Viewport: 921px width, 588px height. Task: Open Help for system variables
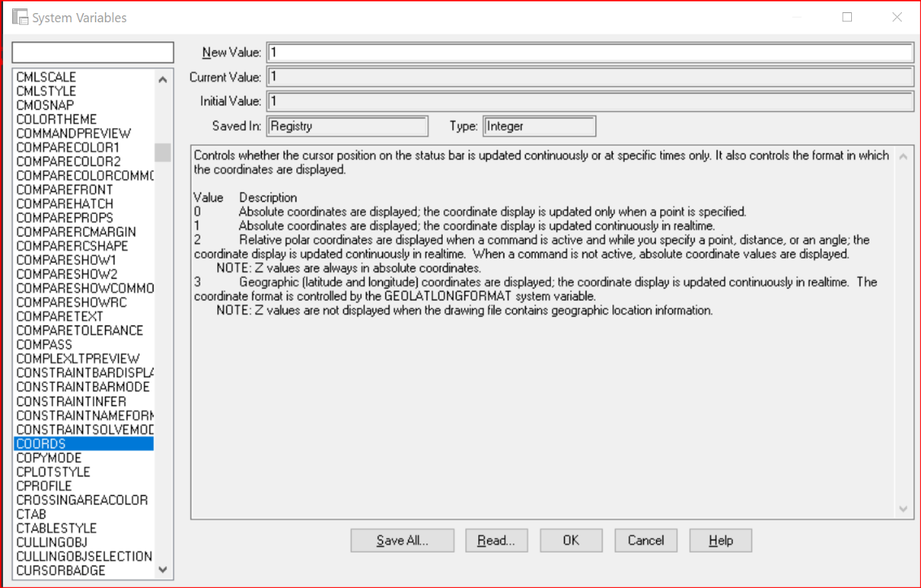[721, 540]
